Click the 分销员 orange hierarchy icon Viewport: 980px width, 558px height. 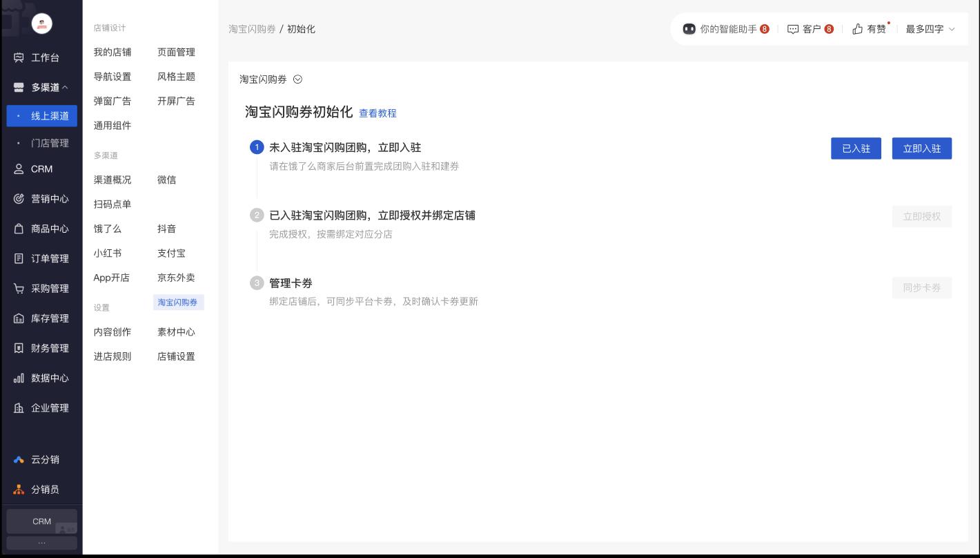(19, 490)
